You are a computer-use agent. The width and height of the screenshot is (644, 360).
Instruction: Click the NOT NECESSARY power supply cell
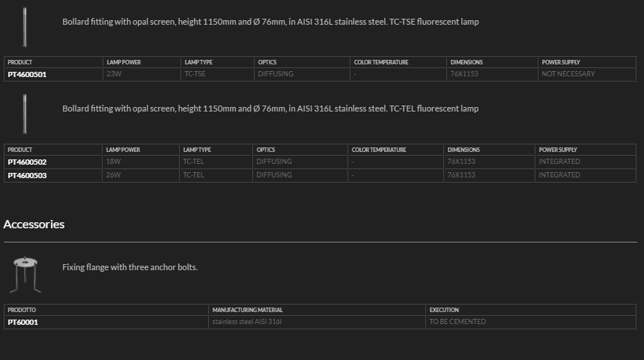[568, 74]
